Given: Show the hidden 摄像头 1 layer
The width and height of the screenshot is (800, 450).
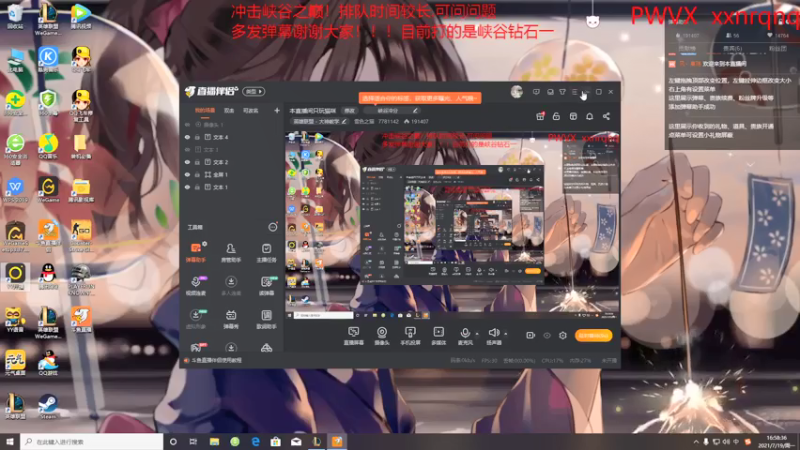Looking at the screenshot, I should [187, 124].
